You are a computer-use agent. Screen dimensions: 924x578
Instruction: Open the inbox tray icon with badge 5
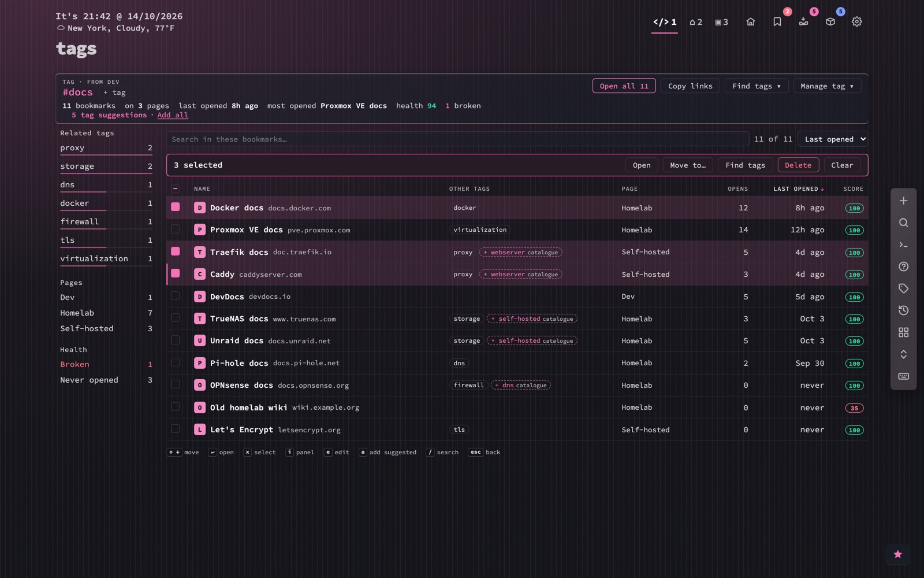pos(804,22)
